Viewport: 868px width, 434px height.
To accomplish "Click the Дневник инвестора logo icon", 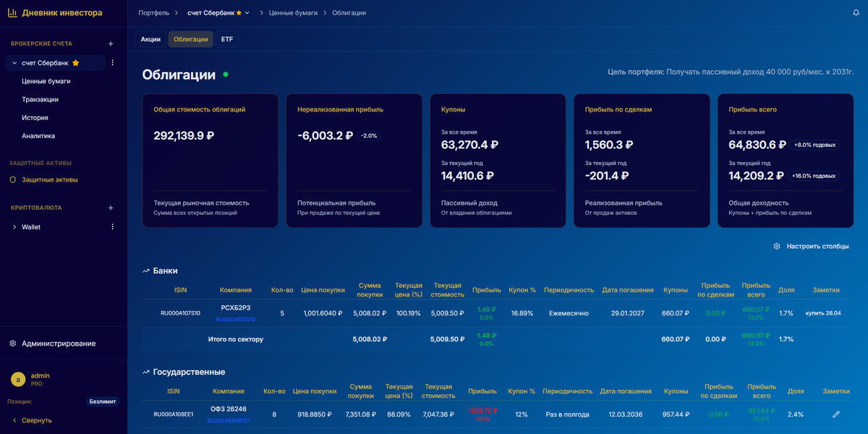I will point(13,12).
